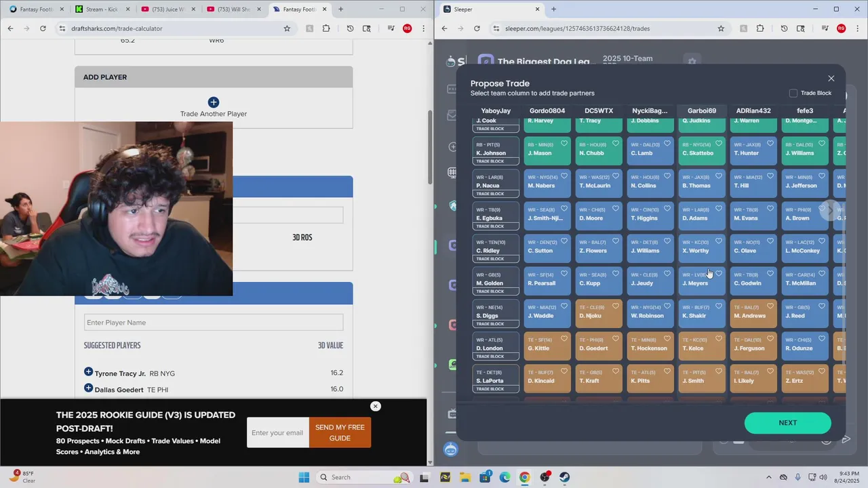Open media controls in draftsharks window
This screenshot has height=488, width=868.
click(391, 28)
